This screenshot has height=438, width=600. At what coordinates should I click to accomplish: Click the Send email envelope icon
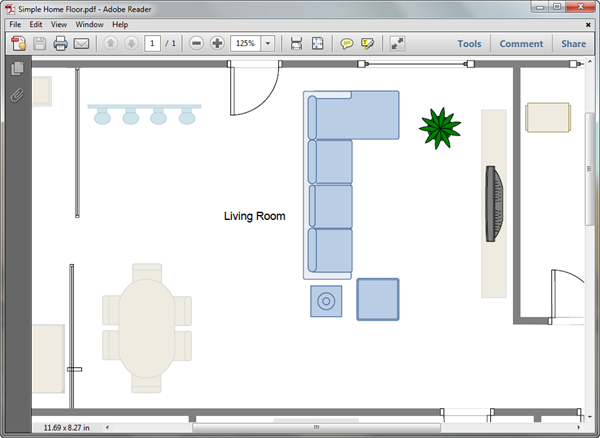[81, 43]
